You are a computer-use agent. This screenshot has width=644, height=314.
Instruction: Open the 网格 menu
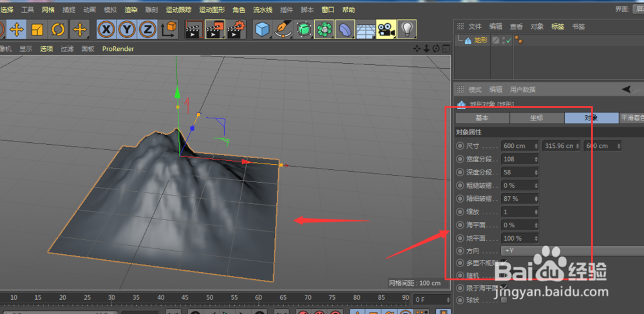[48, 10]
